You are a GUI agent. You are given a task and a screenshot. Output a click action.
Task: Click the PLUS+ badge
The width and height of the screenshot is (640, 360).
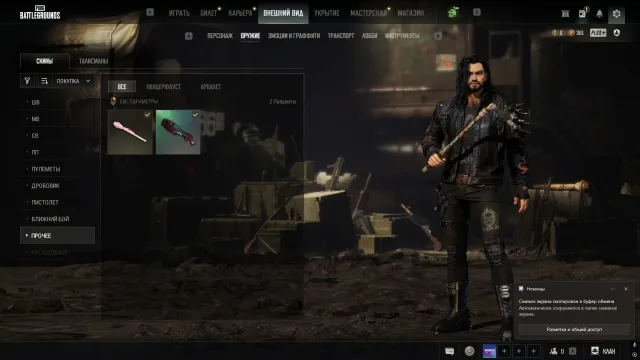point(598,33)
